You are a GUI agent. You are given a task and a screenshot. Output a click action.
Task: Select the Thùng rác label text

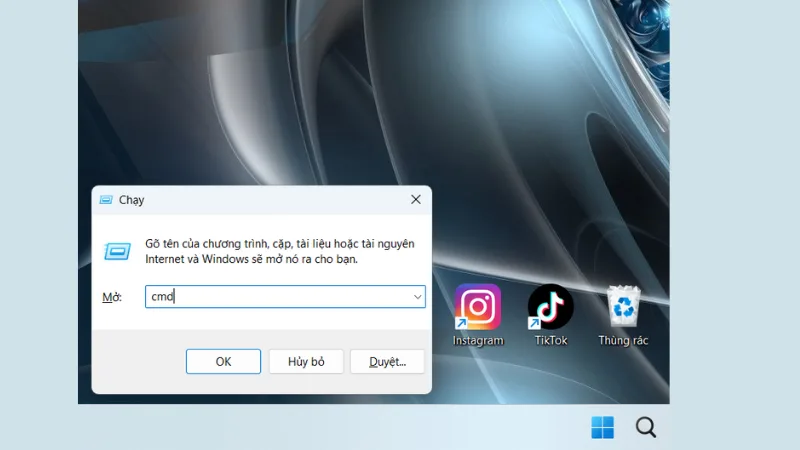tap(624, 341)
